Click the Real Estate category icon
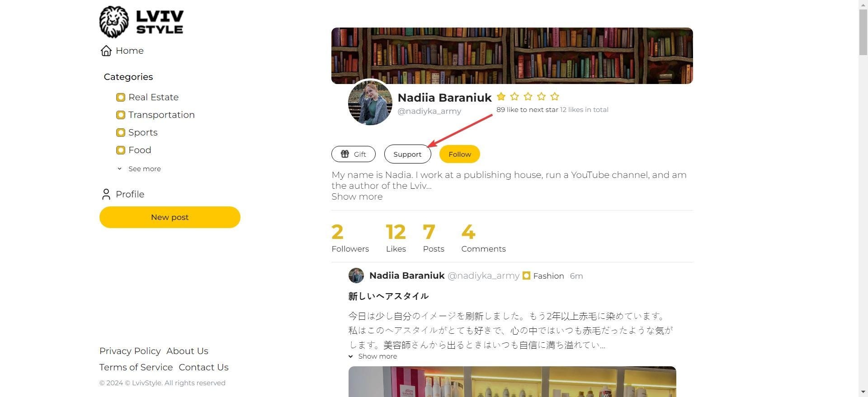The width and height of the screenshot is (868, 397). click(120, 97)
